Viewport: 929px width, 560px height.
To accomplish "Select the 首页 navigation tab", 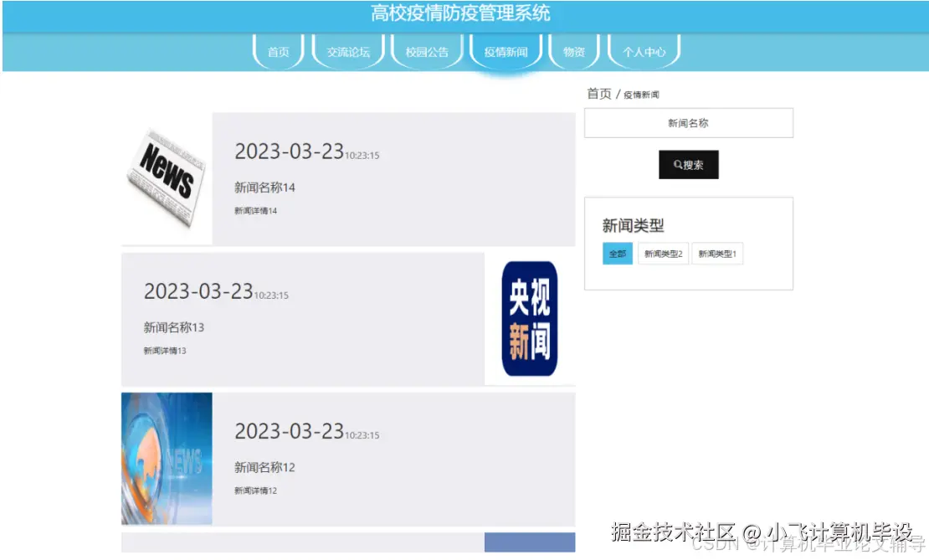I will (277, 51).
